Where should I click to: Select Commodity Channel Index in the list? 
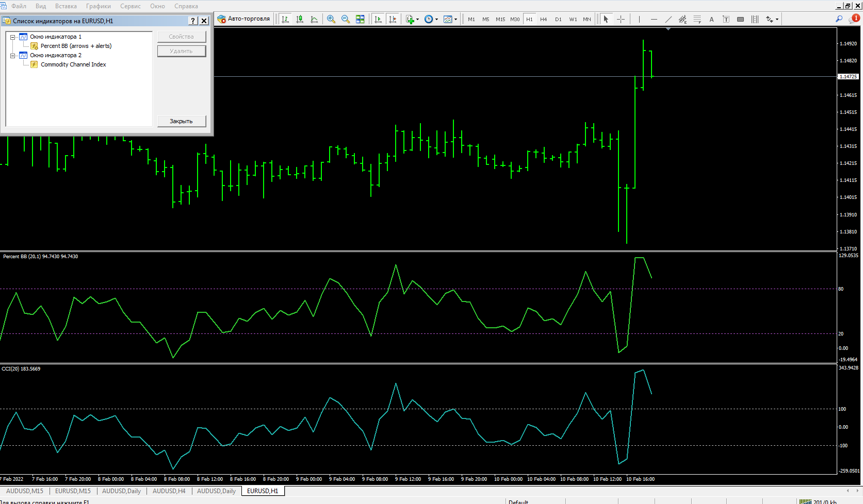pos(73,64)
